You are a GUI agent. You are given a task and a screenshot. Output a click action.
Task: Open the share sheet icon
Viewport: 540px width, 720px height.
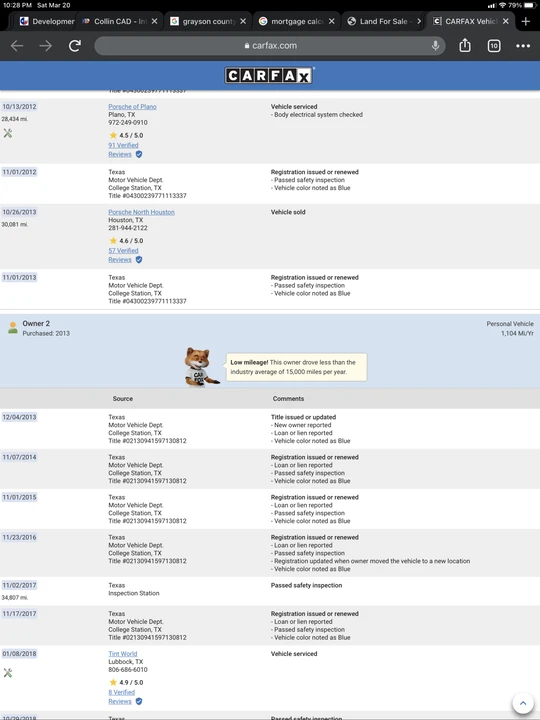(x=465, y=45)
